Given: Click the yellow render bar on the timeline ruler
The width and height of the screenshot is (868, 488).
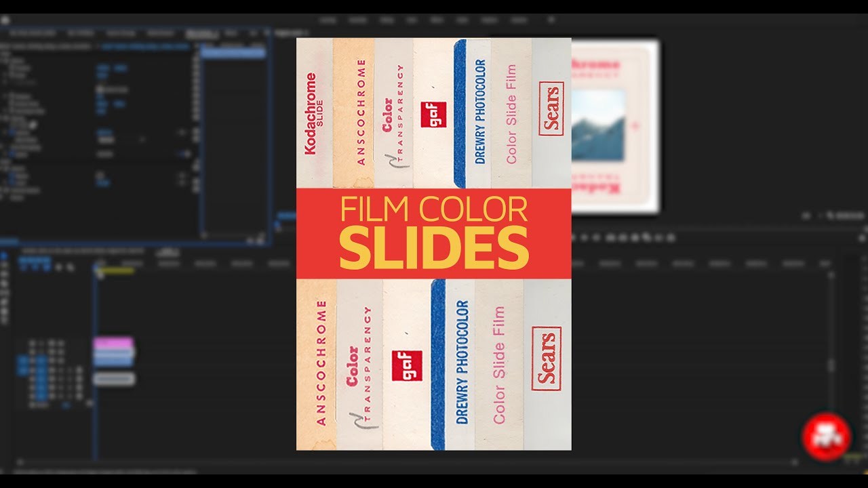Looking at the screenshot, I should point(117,271).
